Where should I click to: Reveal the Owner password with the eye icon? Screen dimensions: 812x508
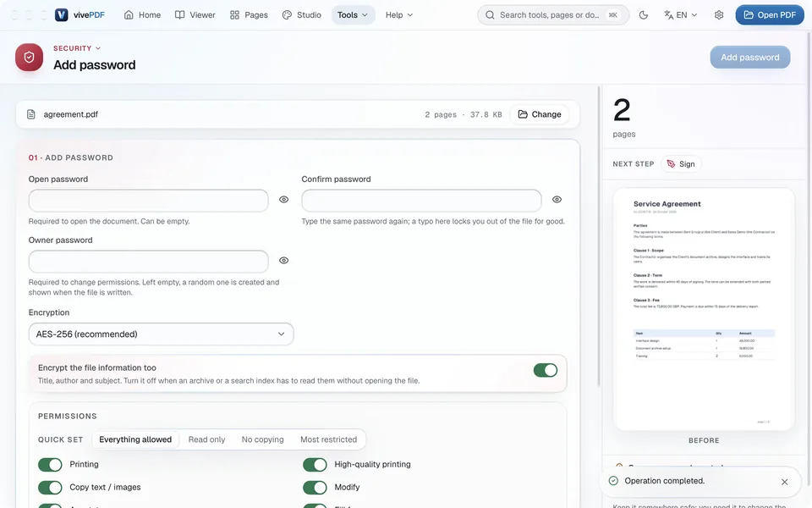[x=284, y=260]
